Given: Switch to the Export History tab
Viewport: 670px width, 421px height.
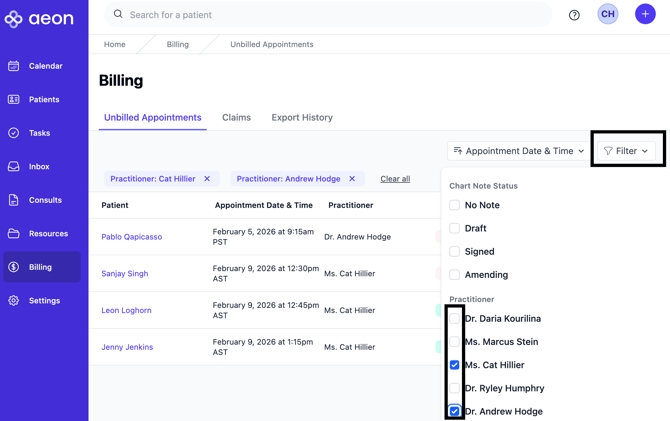Looking at the screenshot, I should pos(302,118).
